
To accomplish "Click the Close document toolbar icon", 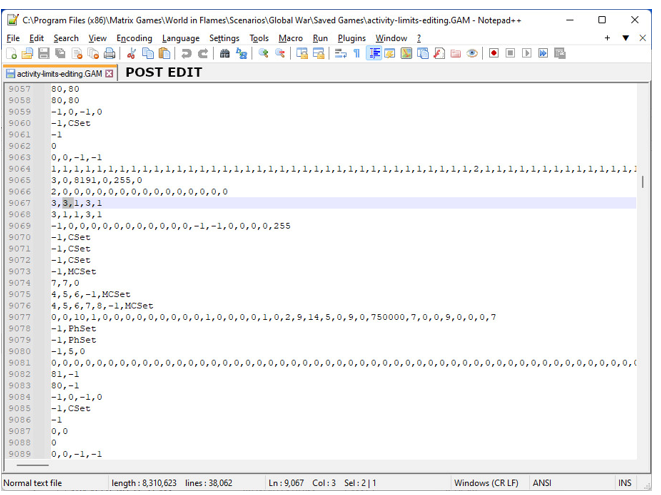I will tap(77, 54).
